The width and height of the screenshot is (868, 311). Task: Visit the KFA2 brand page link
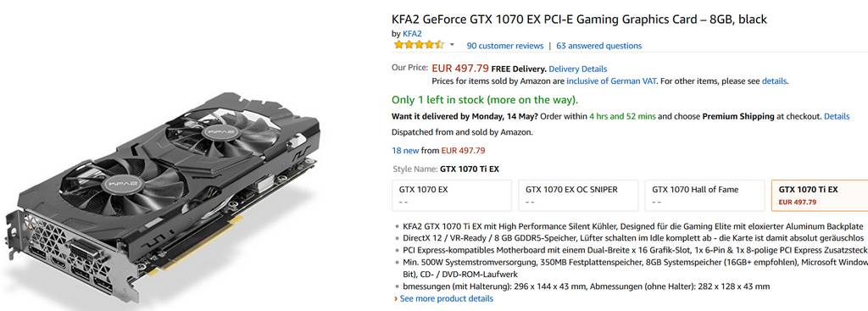(x=412, y=34)
